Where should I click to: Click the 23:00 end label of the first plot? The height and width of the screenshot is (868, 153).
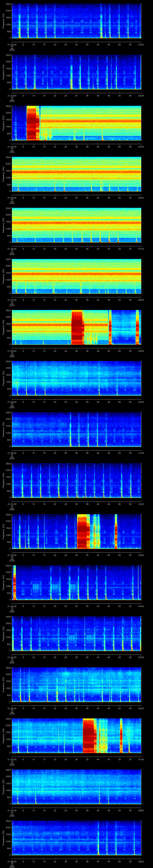[141, 44]
